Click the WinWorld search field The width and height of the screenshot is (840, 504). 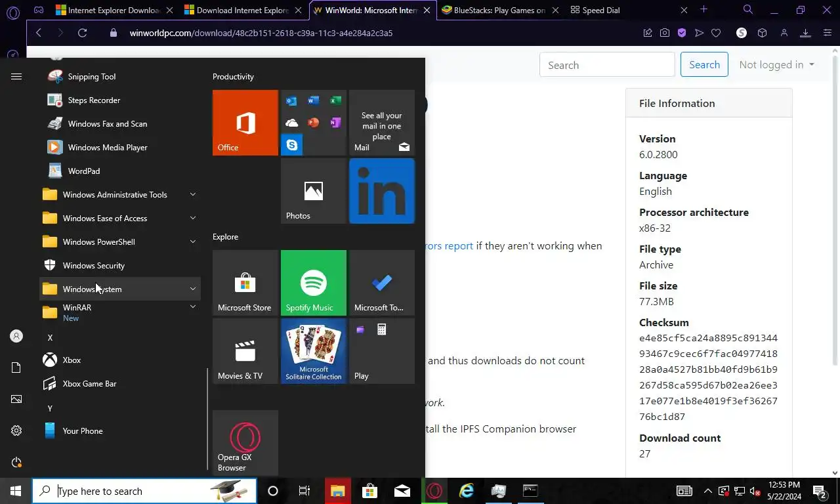[607, 64]
